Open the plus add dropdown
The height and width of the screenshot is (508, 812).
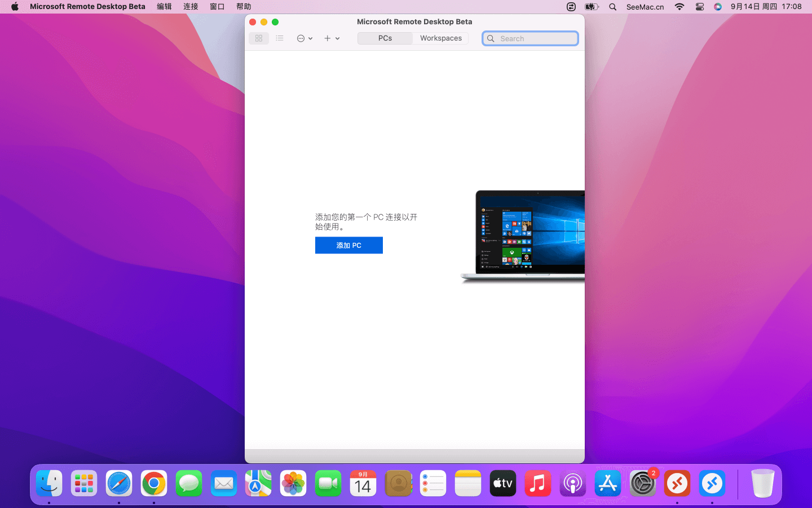(332, 38)
